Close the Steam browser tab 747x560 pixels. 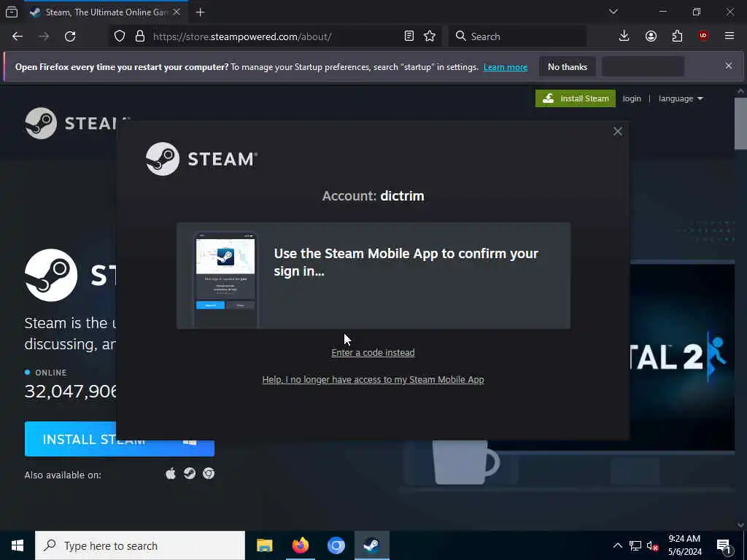pos(177,12)
